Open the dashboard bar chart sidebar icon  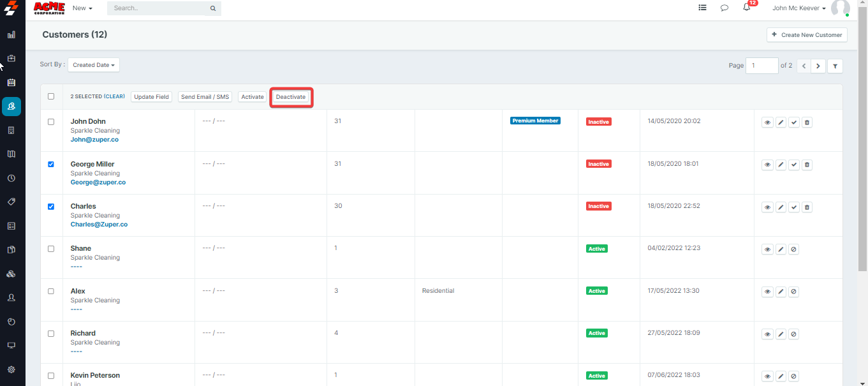pos(11,34)
